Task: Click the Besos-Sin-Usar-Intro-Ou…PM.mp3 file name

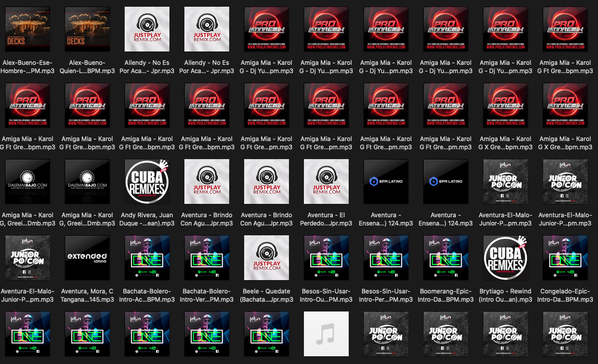Action: tap(326, 295)
